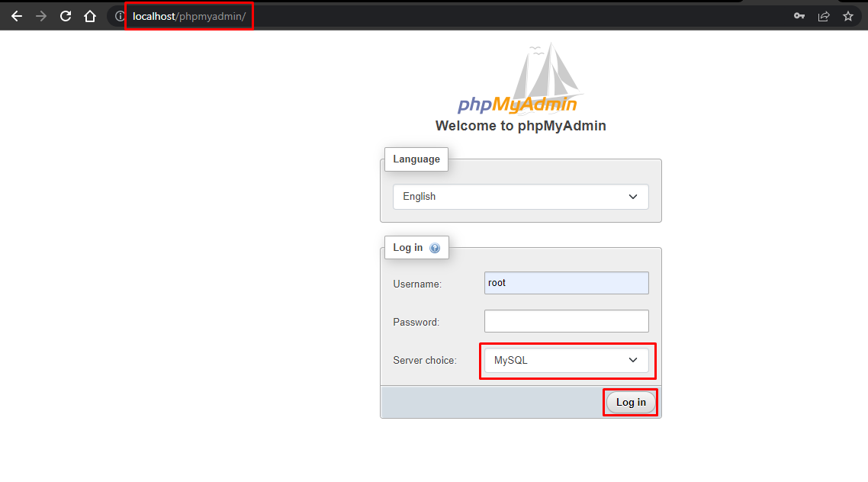The width and height of the screenshot is (868, 482).
Task: View site information icon in address bar
Action: coord(120,16)
